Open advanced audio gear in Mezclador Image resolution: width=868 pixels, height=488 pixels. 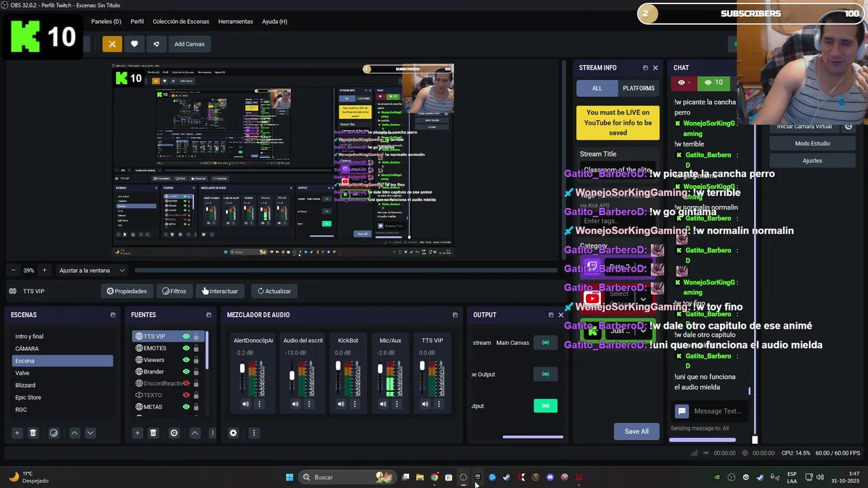point(233,433)
